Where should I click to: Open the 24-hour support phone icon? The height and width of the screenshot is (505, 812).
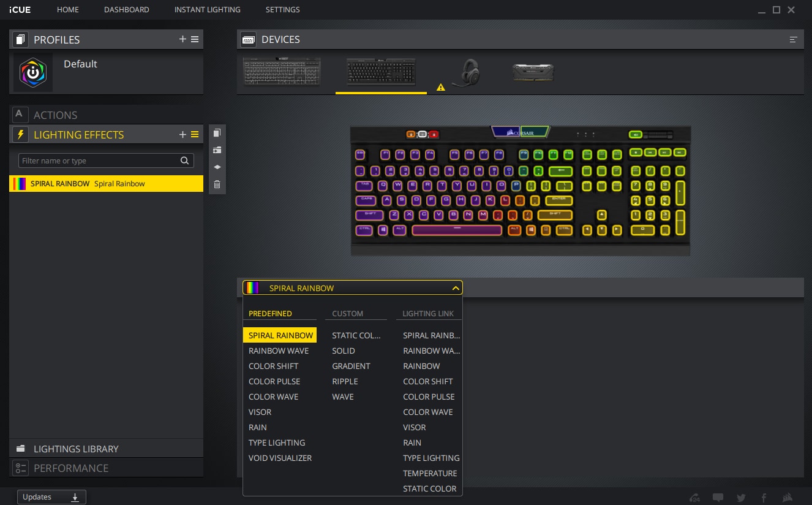pyautogui.click(x=694, y=498)
